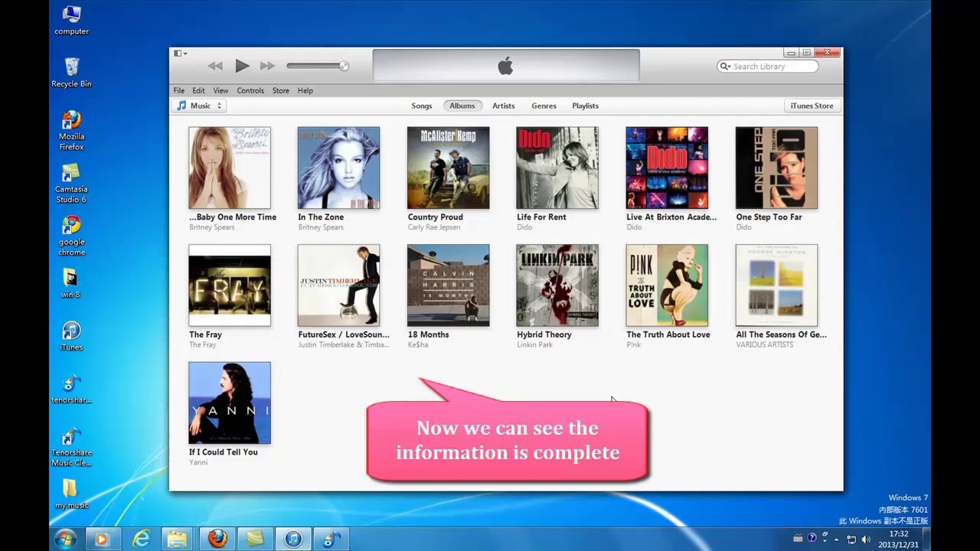Switch to the Songs tab
The height and width of the screenshot is (551, 980).
click(x=422, y=106)
